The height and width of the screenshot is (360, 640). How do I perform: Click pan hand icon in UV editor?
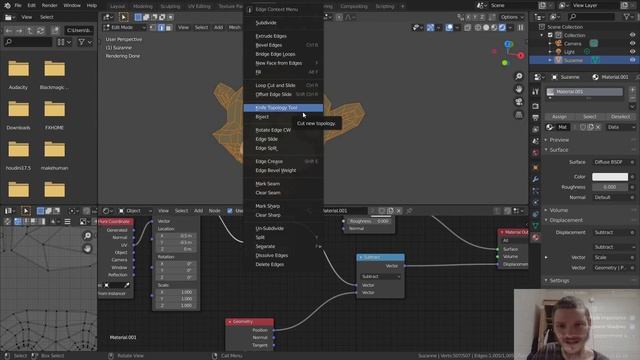point(87,248)
